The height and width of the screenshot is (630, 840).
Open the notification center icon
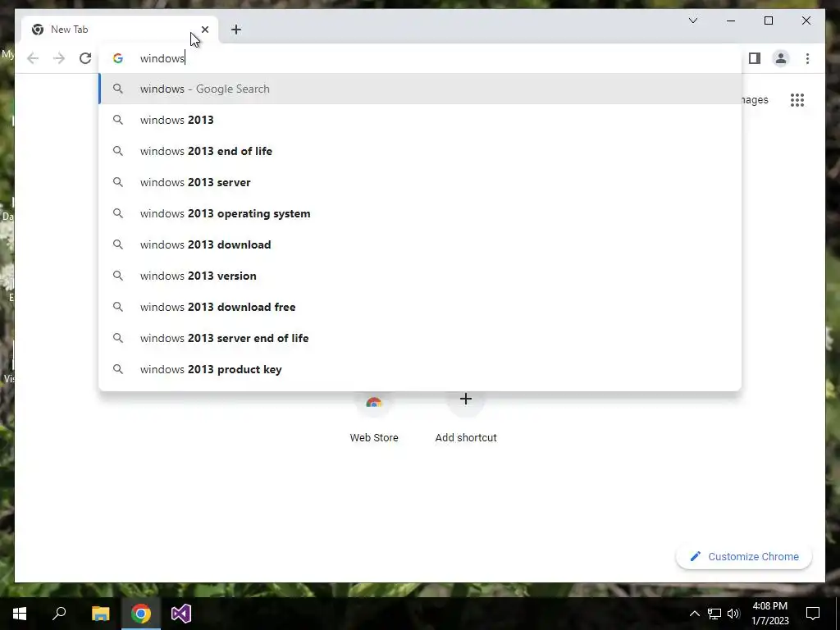813,614
